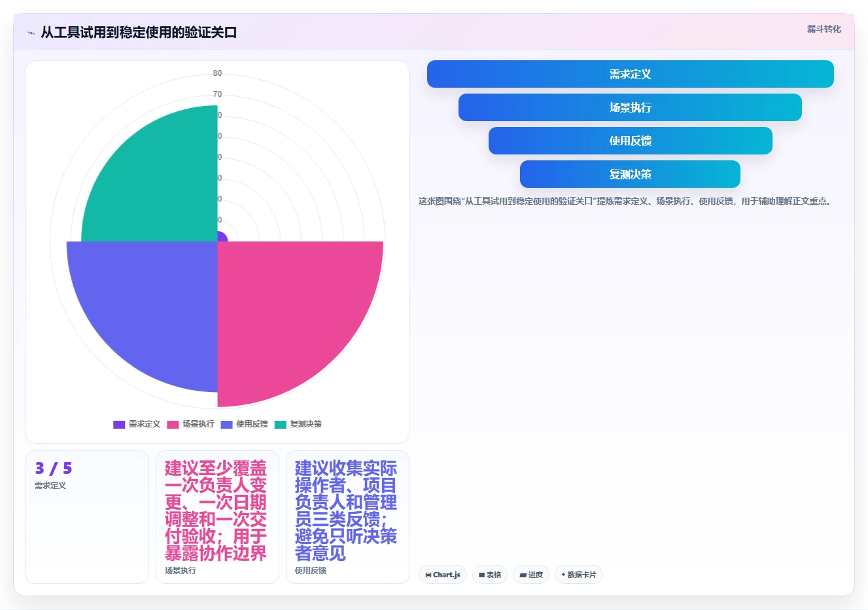Toggle the 复测决策 legend color swatch
Image resolution: width=868 pixels, height=610 pixels.
click(x=280, y=424)
